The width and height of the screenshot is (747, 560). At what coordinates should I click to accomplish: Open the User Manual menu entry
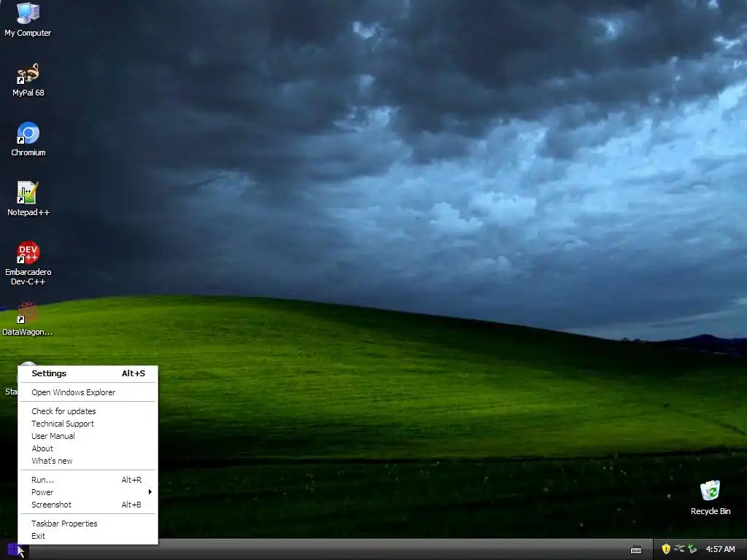coord(88,436)
